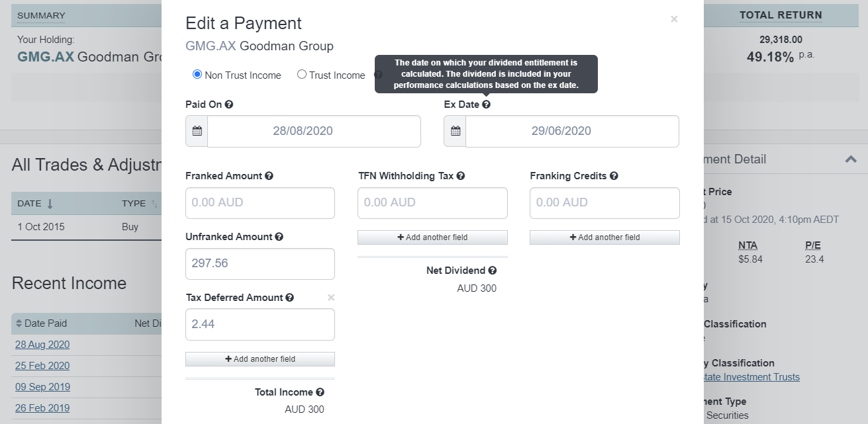Click the Franked Amount input

coord(260,202)
